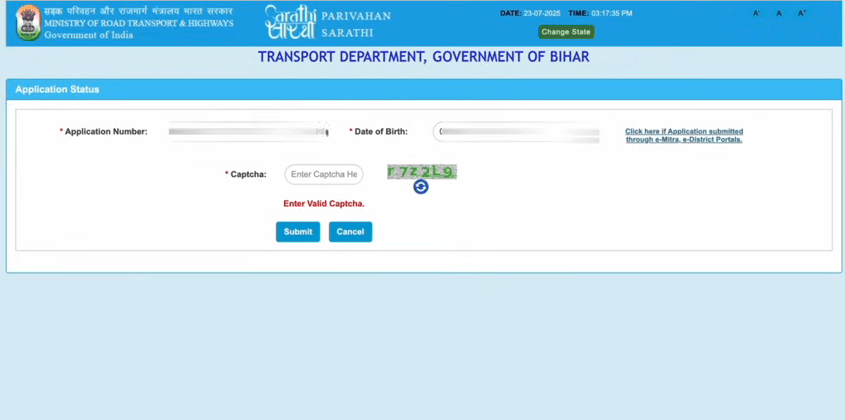Reset font size with middle A icon
Viewport: 845px width, 420px height.
(779, 13)
